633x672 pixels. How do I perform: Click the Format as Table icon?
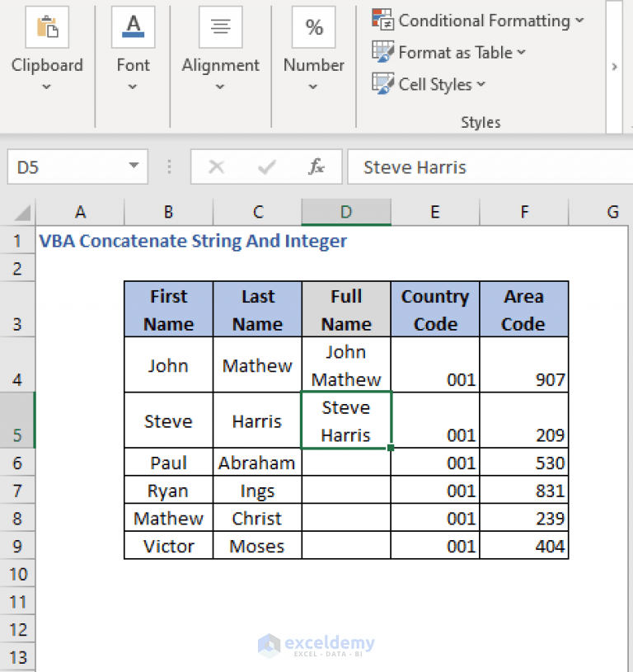pos(383,52)
